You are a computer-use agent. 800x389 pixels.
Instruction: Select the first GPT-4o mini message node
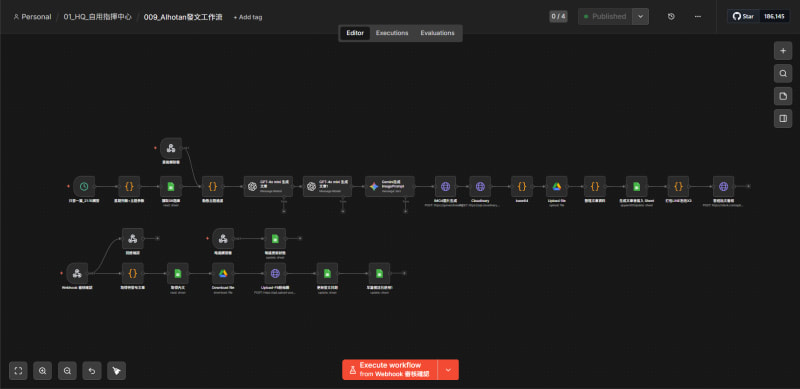268,187
